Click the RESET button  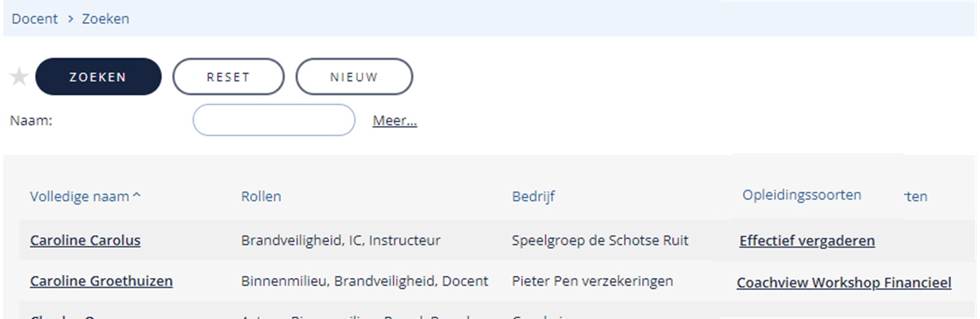tap(228, 77)
